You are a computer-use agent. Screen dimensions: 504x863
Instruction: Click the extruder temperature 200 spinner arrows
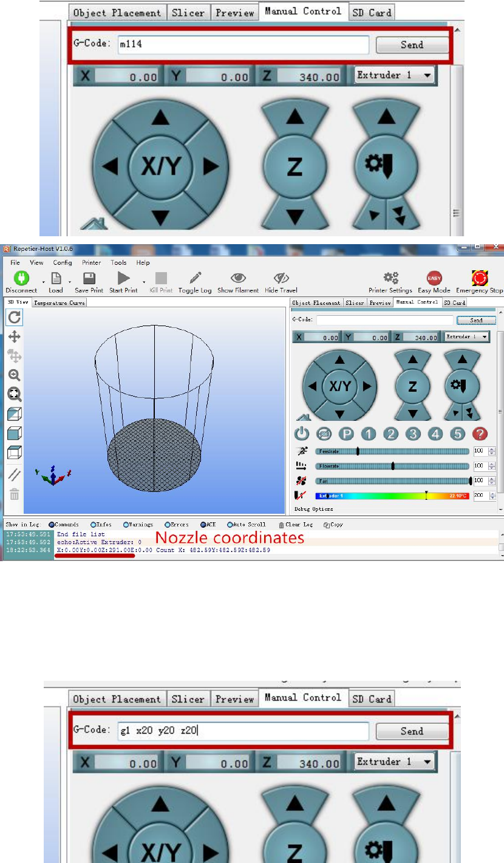[x=492, y=496]
